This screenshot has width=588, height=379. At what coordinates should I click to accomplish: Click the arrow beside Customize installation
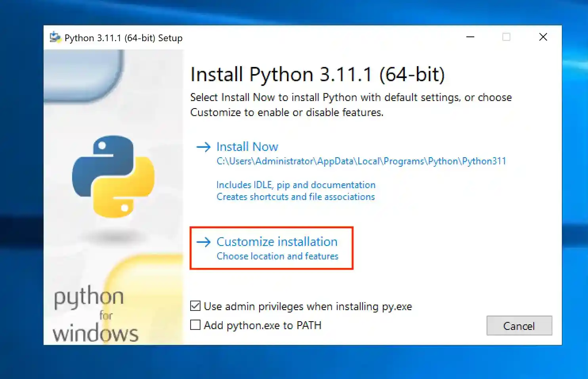tap(203, 242)
